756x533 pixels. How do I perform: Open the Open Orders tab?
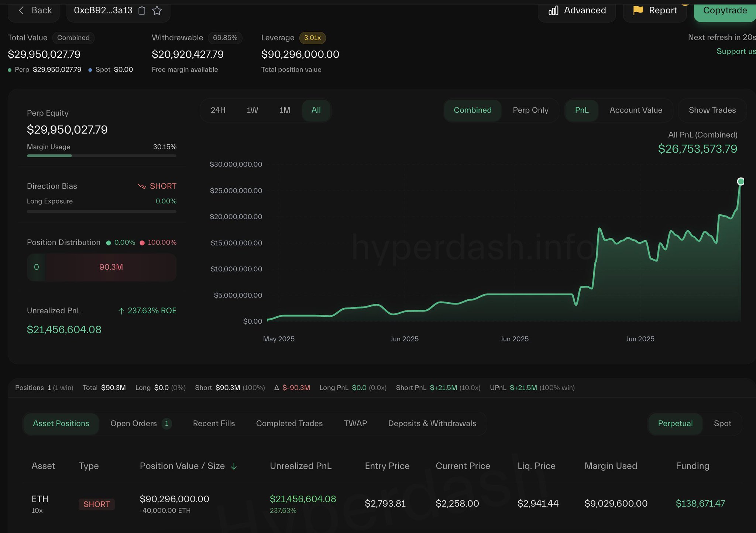(x=141, y=423)
